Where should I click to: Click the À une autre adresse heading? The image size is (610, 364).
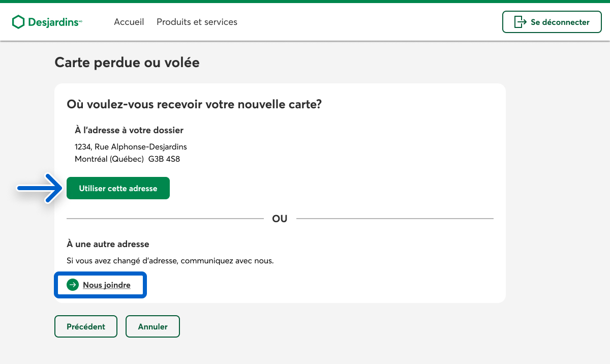pyautogui.click(x=108, y=244)
